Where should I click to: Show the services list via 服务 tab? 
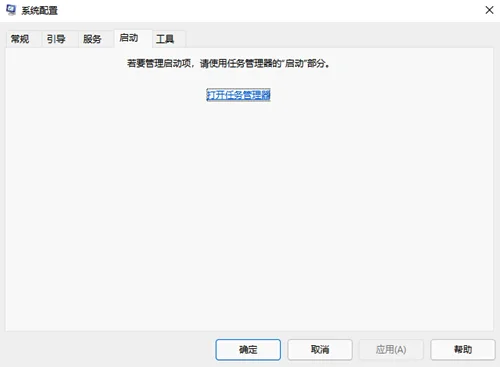[92, 39]
